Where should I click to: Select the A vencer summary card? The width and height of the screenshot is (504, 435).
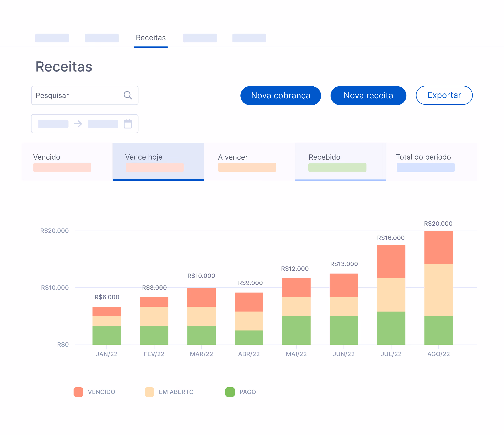[249, 162]
